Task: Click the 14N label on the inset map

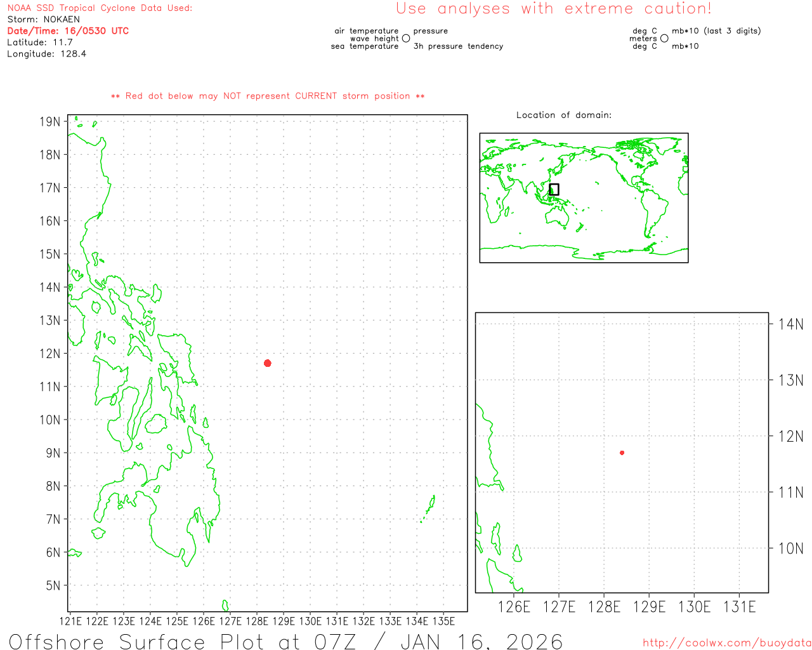Action: [x=790, y=324]
